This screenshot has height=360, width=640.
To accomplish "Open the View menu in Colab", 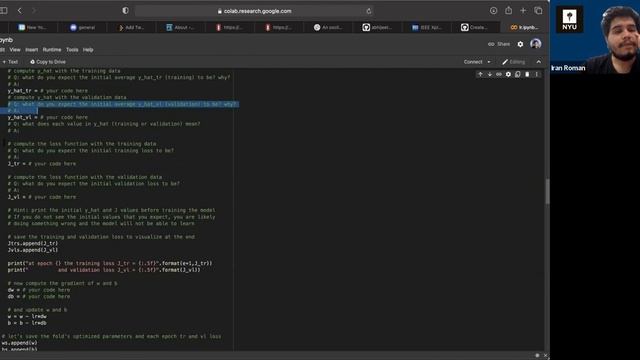I will tap(15, 50).
